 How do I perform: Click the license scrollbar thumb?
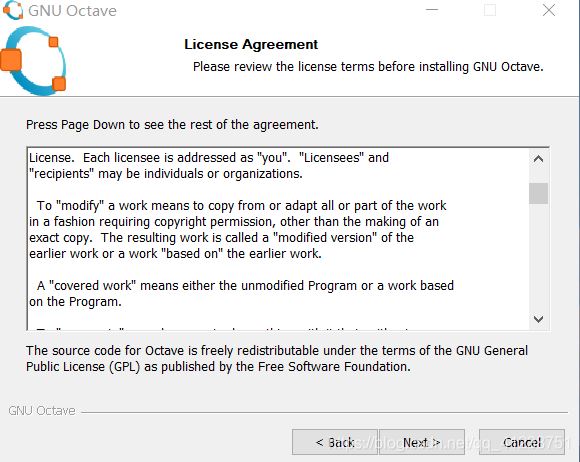tap(539, 193)
